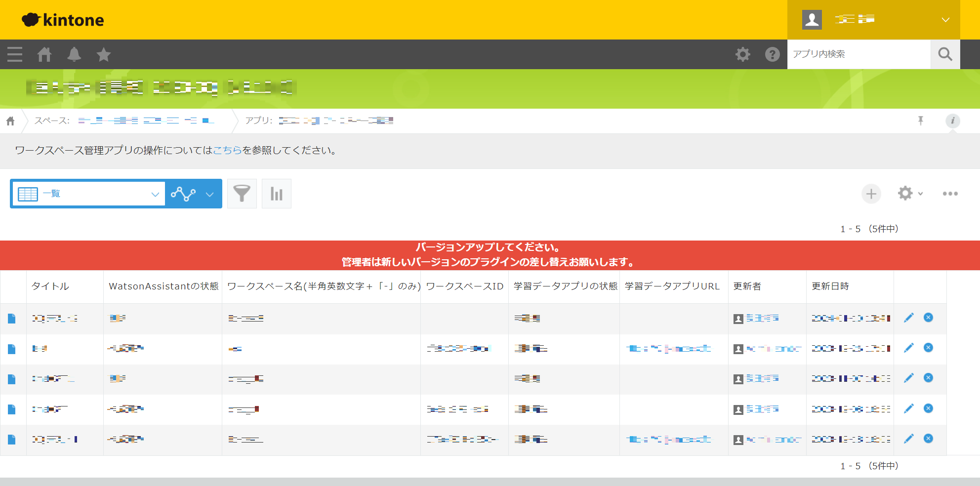980x486 pixels.
Task: Click inside the アプリ内検索 search field
Action: point(858,54)
